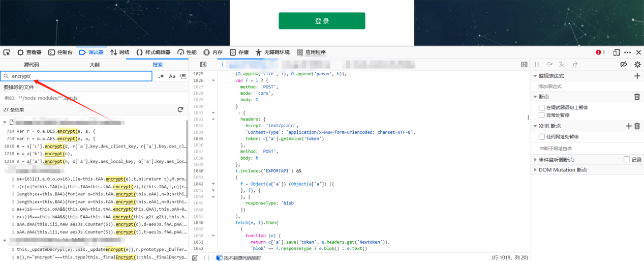The image size is (644, 261).
Task: Select the 源代码 sources sub-tab
Action: 32,65
